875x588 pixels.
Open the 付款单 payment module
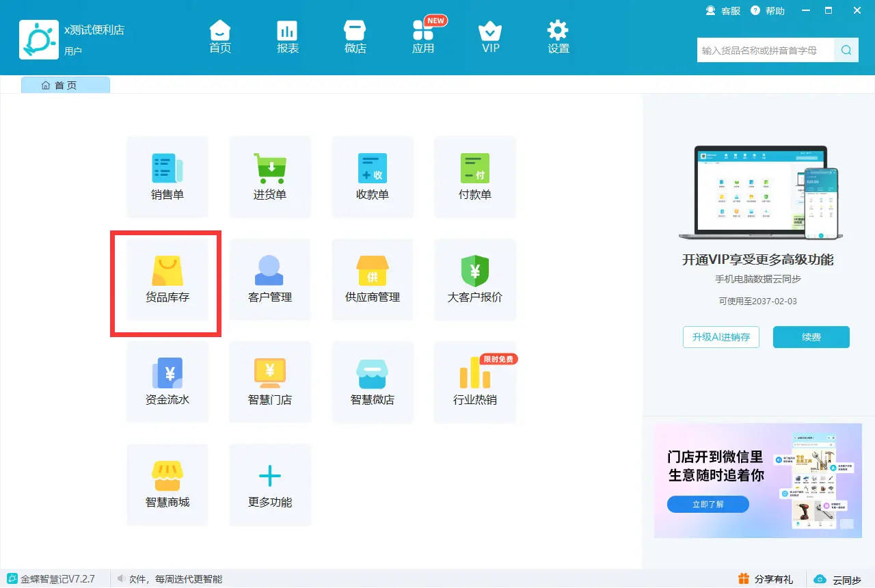(475, 177)
